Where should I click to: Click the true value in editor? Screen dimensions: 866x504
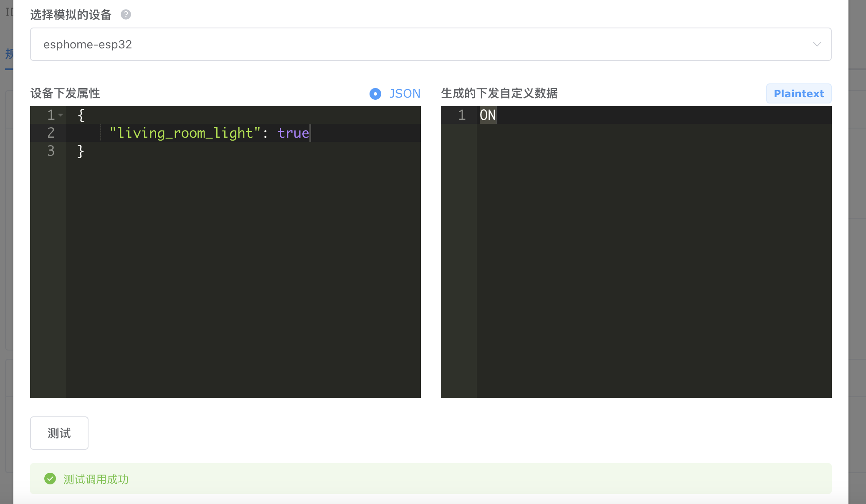click(293, 133)
